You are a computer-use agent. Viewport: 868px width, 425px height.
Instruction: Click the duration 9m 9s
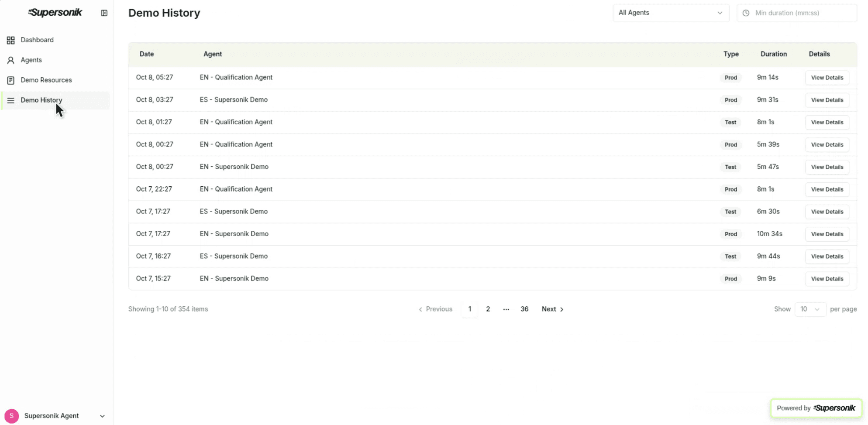point(766,278)
